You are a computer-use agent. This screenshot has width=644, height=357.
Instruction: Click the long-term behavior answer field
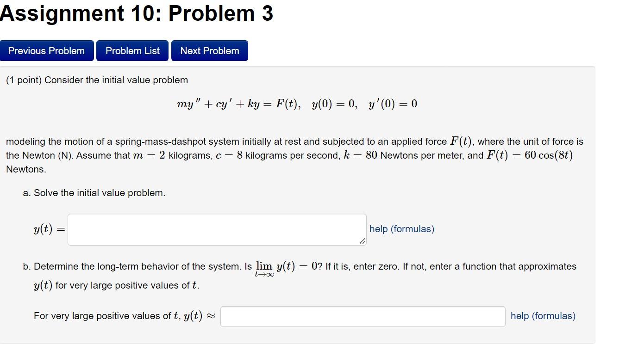coord(363,316)
